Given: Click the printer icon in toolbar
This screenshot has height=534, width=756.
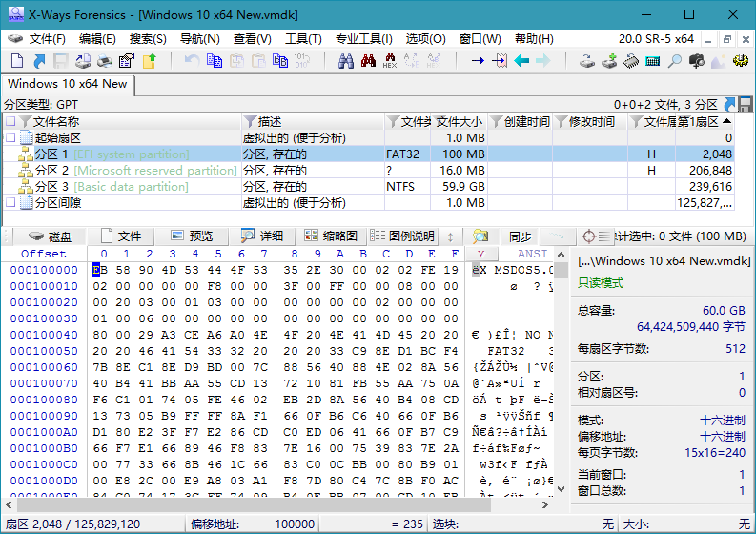Looking at the screenshot, I should pos(105,61).
